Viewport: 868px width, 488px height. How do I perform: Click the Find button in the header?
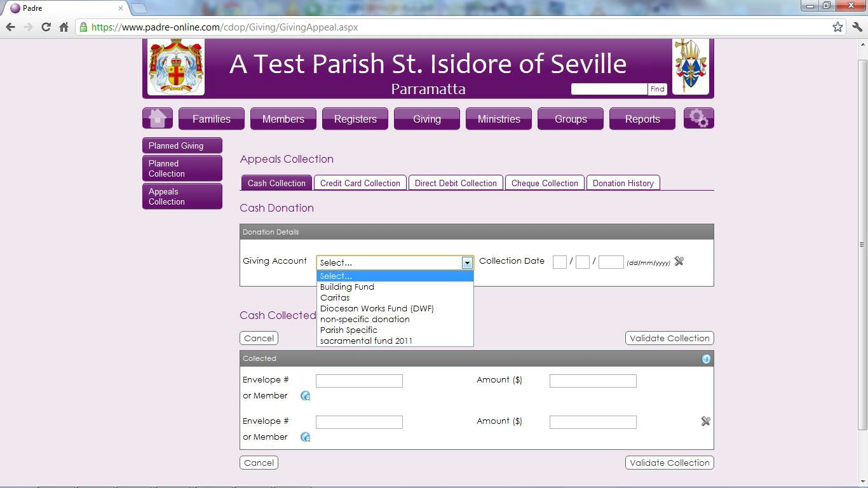pyautogui.click(x=657, y=89)
